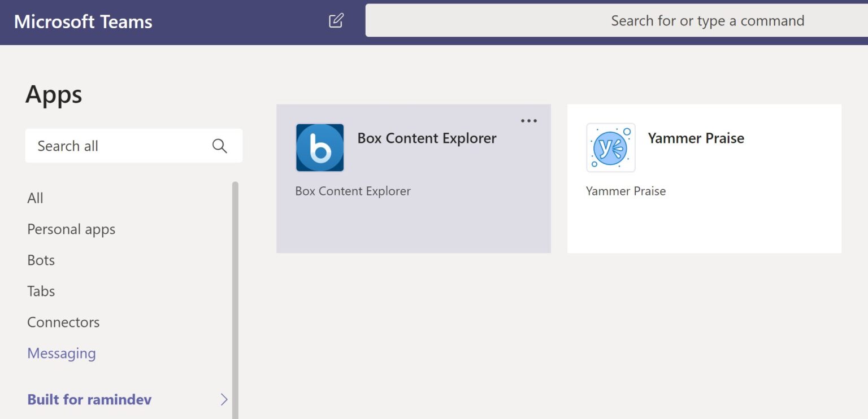Select the Bots category
Screen dimensions: 868x419
tap(40, 260)
